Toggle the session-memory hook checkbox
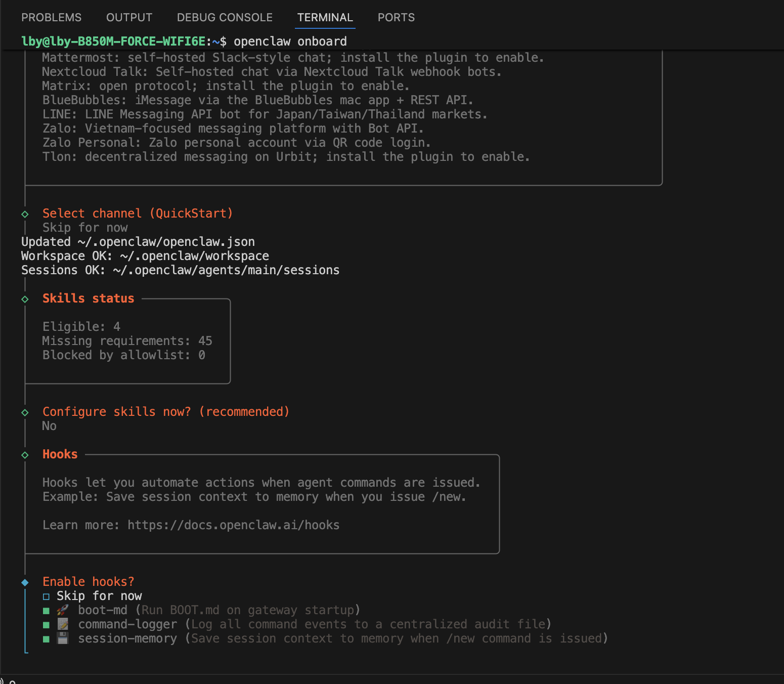784x684 pixels. click(x=46, y=639)
